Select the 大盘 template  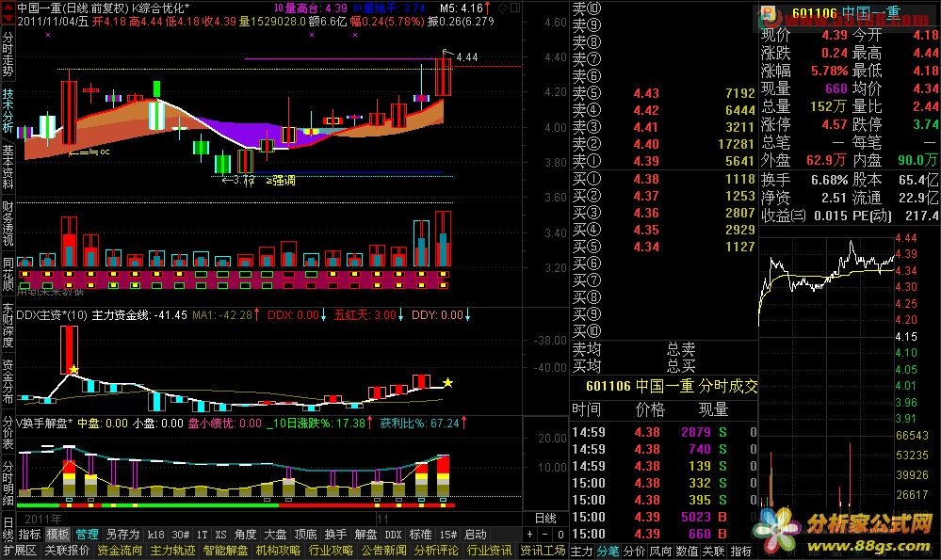tap(275, 535)
